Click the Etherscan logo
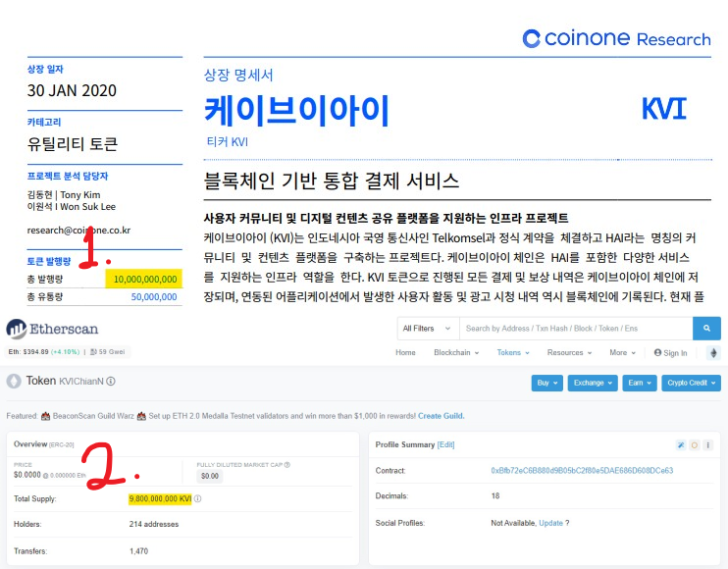Viewport: 728px width, 569px height. [52, 329]
